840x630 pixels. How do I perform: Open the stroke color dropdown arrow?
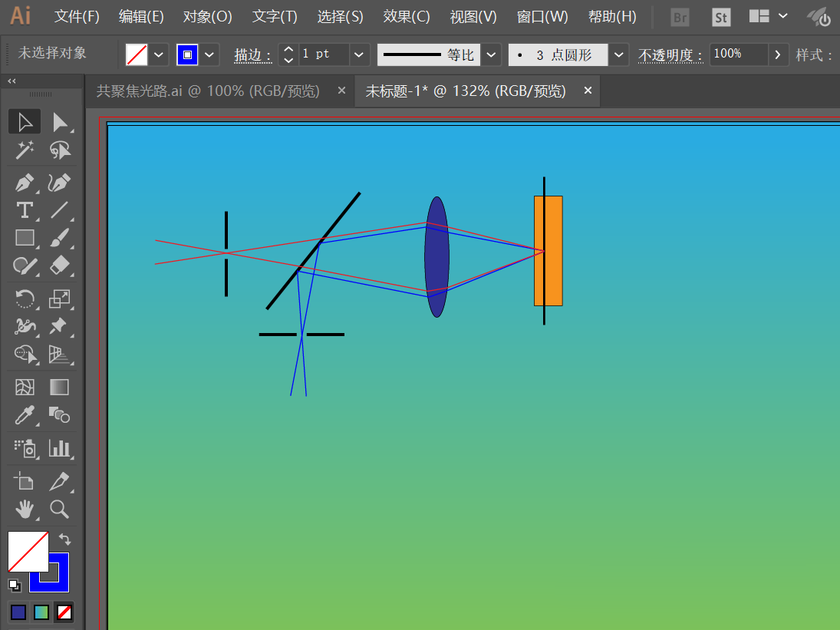pyautogui.click(x=209, y=54)
